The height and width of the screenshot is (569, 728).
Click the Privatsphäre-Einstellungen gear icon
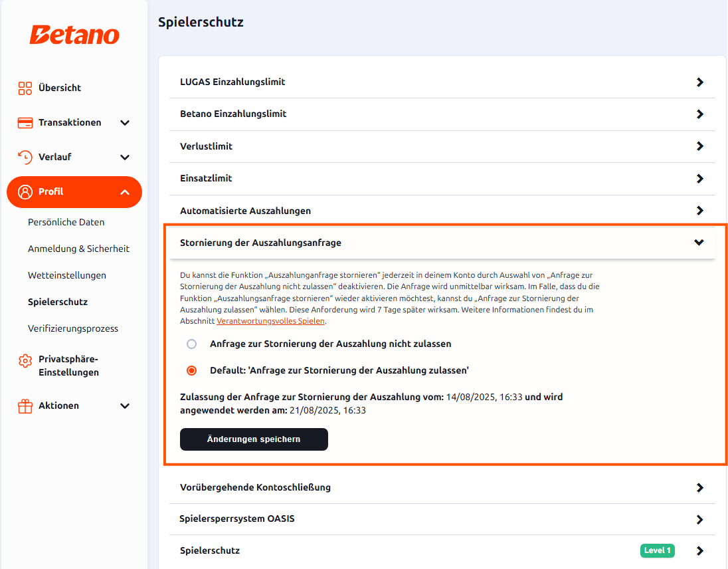25,360
